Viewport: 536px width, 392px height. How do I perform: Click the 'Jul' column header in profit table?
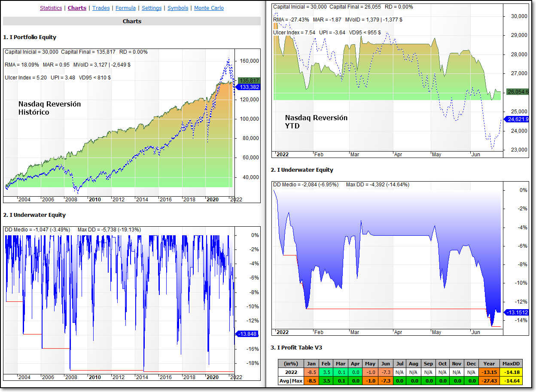click(399, 364)
